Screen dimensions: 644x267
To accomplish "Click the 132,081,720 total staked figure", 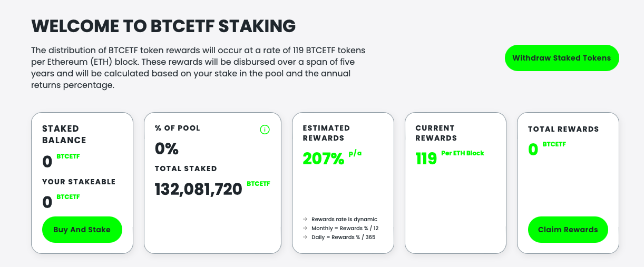I will [x=199, y=189].
